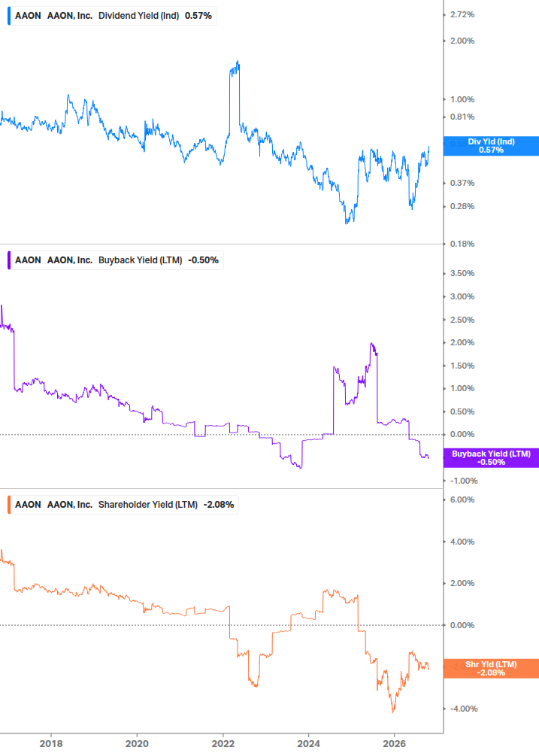
Task: Click the -4.00% shareholder yield axis value
Action: point(464,709)
